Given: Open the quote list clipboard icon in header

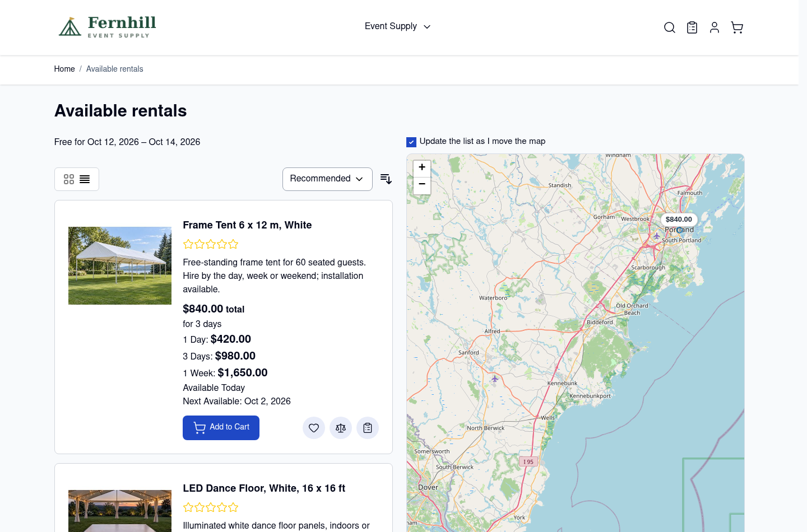Looking at the screenshot, I should 692,27.
